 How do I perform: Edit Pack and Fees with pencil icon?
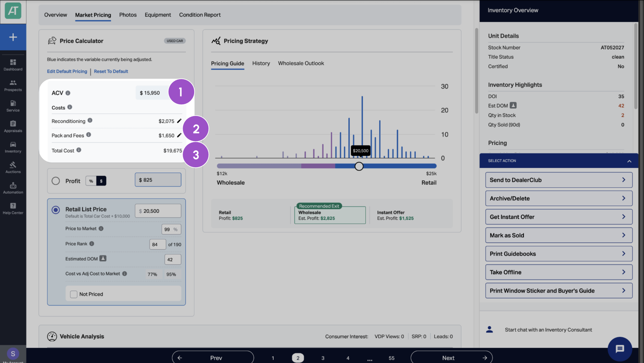[x=179, y=135]
